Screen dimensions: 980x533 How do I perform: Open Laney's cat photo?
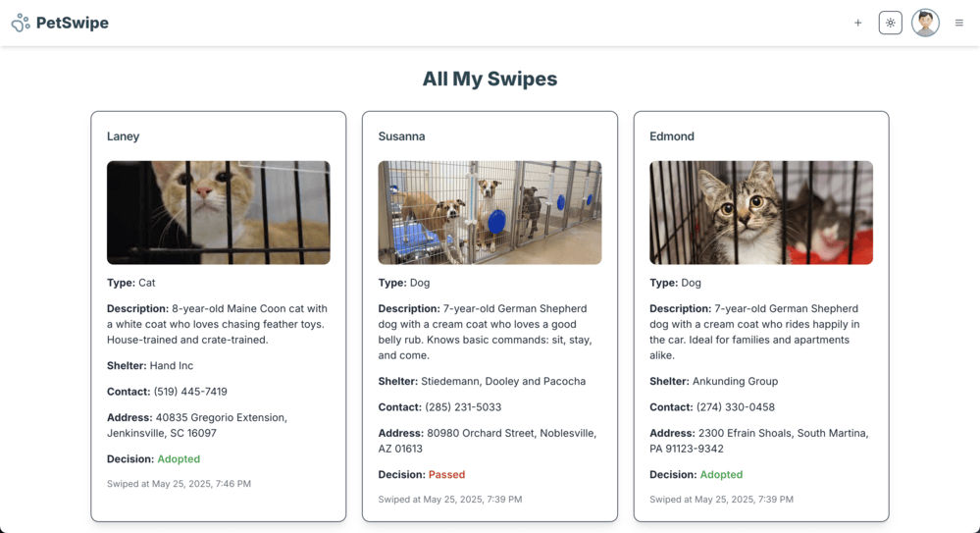[x=219, y=213]
